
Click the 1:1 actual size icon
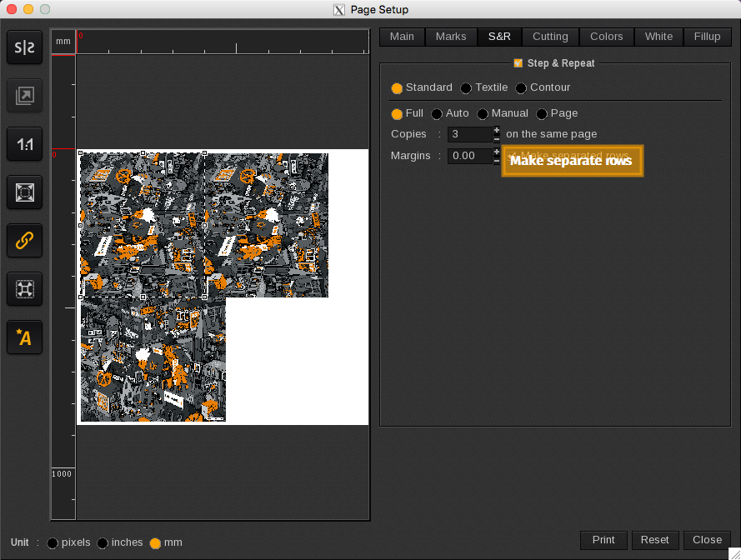click(25, 145)
